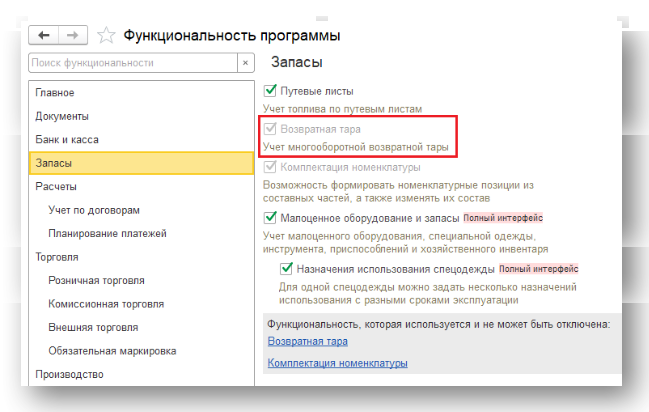Focus the Поиск функциональности search field
Image resolution: width=649 pixels, height=412 pixels.
(133, 63)
